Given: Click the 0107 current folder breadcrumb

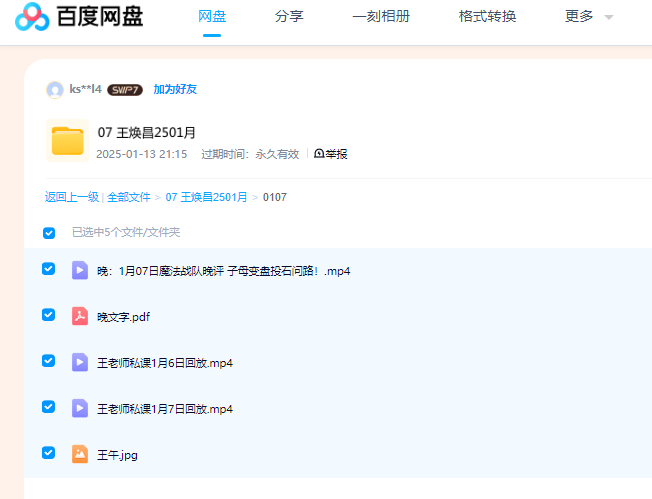Looking at the screenshot, I should [275, 197].
